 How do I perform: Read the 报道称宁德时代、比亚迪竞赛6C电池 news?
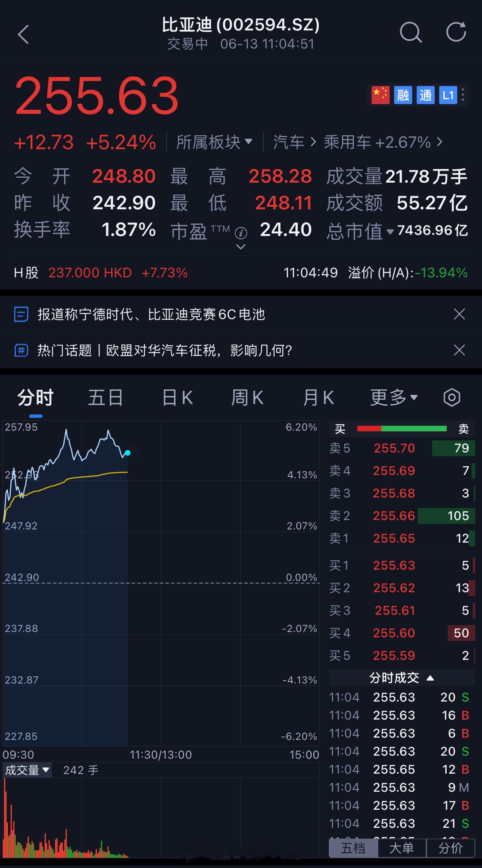(151, 314)
